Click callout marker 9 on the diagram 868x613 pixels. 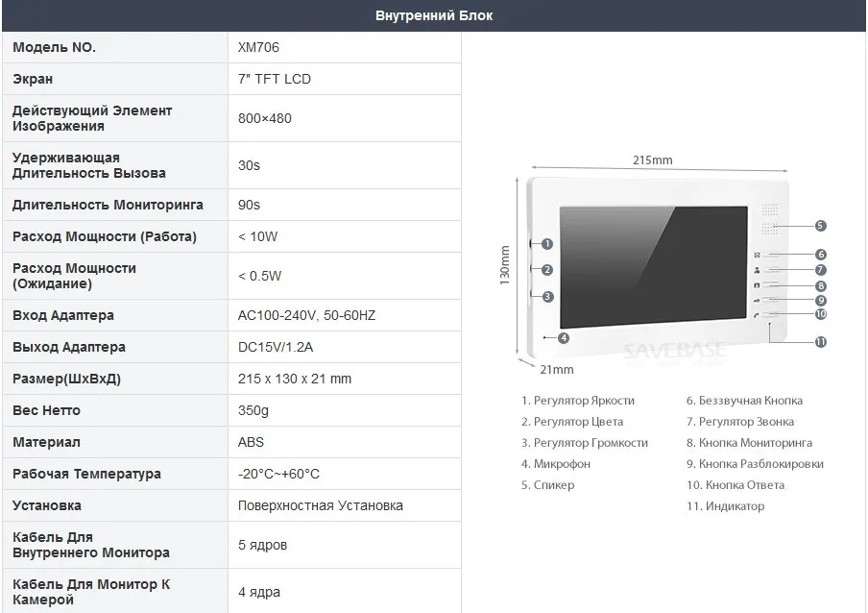(820, 300)
